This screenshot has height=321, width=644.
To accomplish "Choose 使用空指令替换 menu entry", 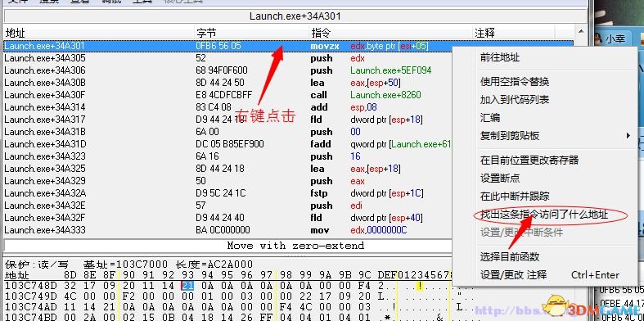I will pyautogui.click(x=515, y=81).
